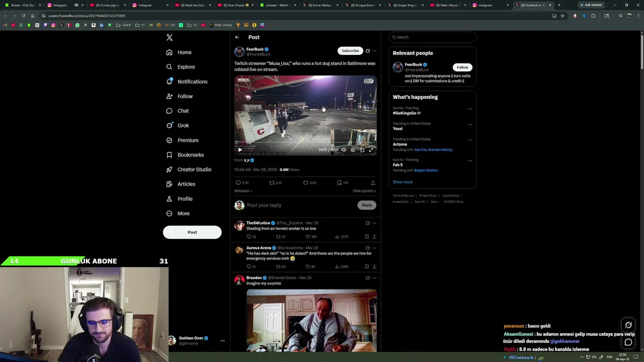Bookmark this page with the star icon

coord(562,16)
